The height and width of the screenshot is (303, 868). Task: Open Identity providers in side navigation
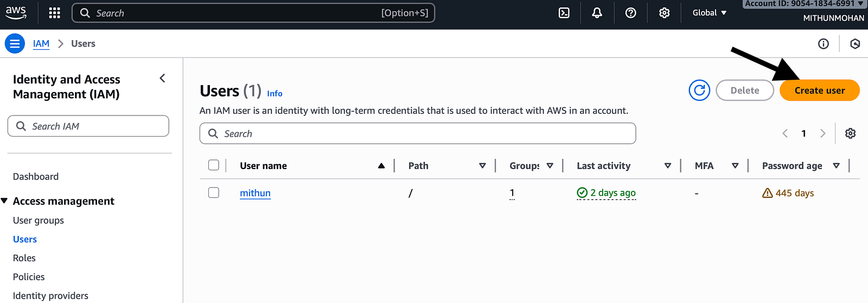(x=50, y=296)
